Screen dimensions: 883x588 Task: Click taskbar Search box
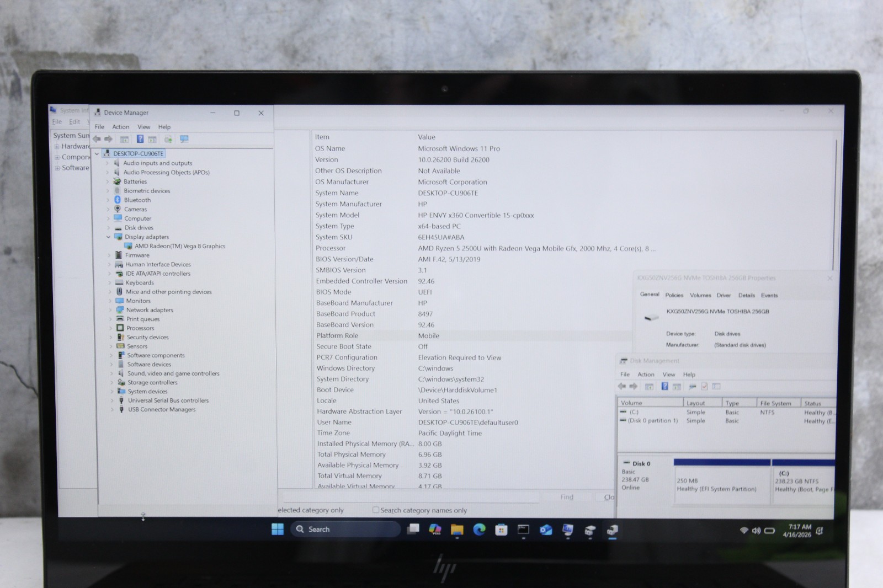(345, 529)
